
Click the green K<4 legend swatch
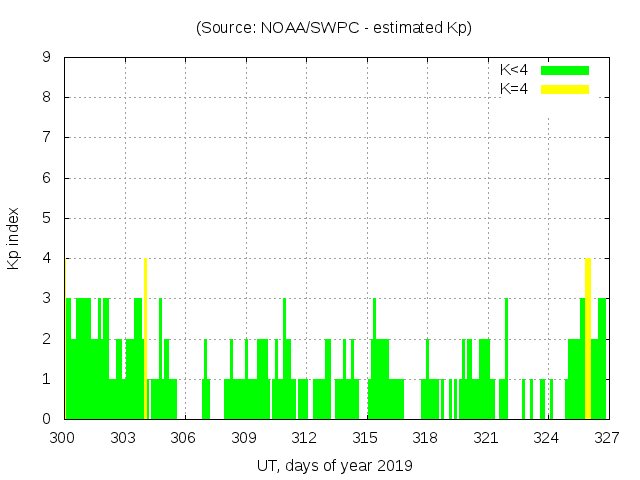pos(565,70)
